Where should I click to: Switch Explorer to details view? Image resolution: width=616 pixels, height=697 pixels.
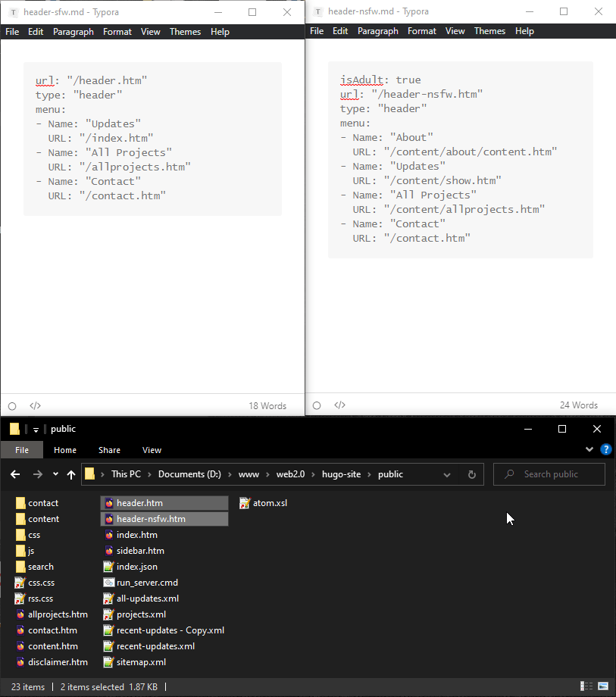(x=587, y=687)
